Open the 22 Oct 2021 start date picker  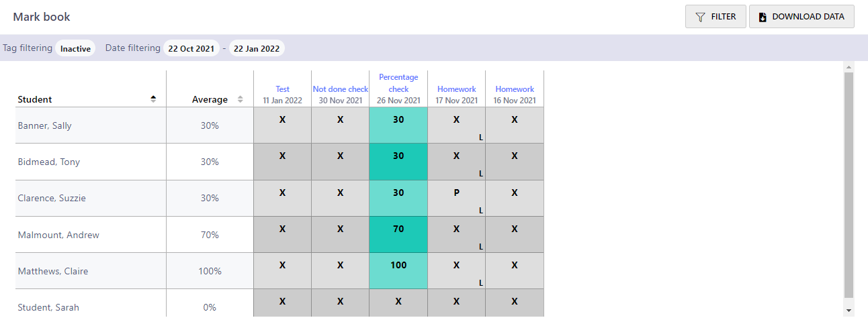point(191,48)
